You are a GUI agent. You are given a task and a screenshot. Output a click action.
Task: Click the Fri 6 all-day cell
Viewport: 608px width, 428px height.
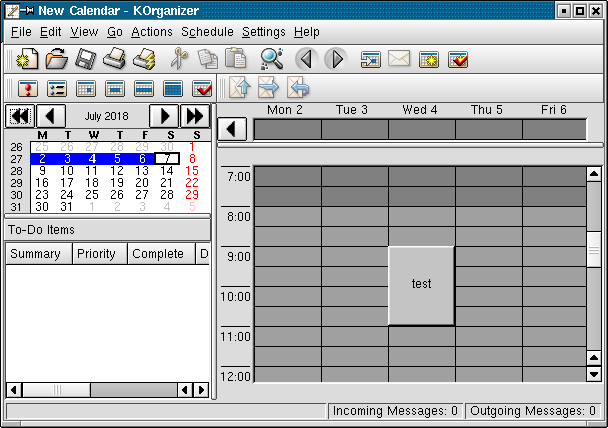pos(554,129)
